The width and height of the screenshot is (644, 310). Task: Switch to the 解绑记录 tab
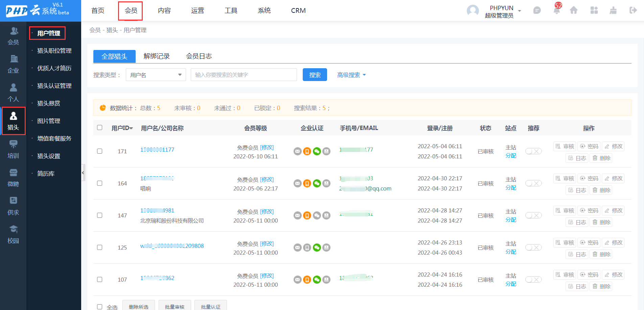pos(156,56)
